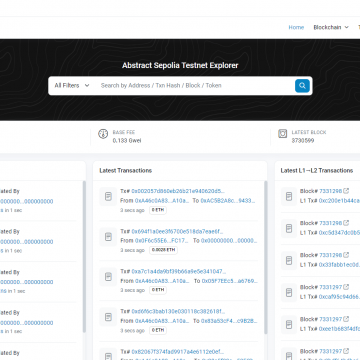
Task: Click 0 ETH badge in Tx 0x002057d860eb row
Action: click(x=158, y=210)
